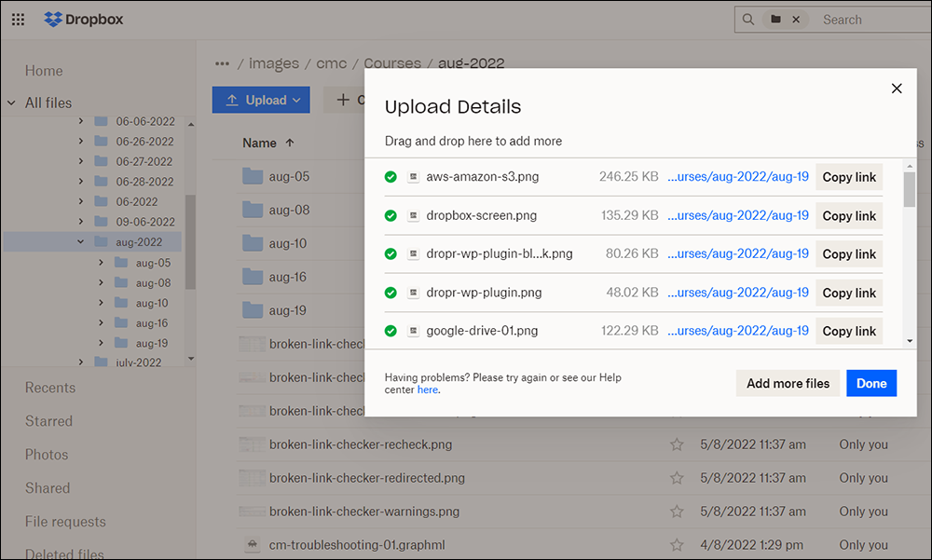Click the aws-amazon-s3.png file icon
This screenshot has height=560, width=932.
point(413,176)
